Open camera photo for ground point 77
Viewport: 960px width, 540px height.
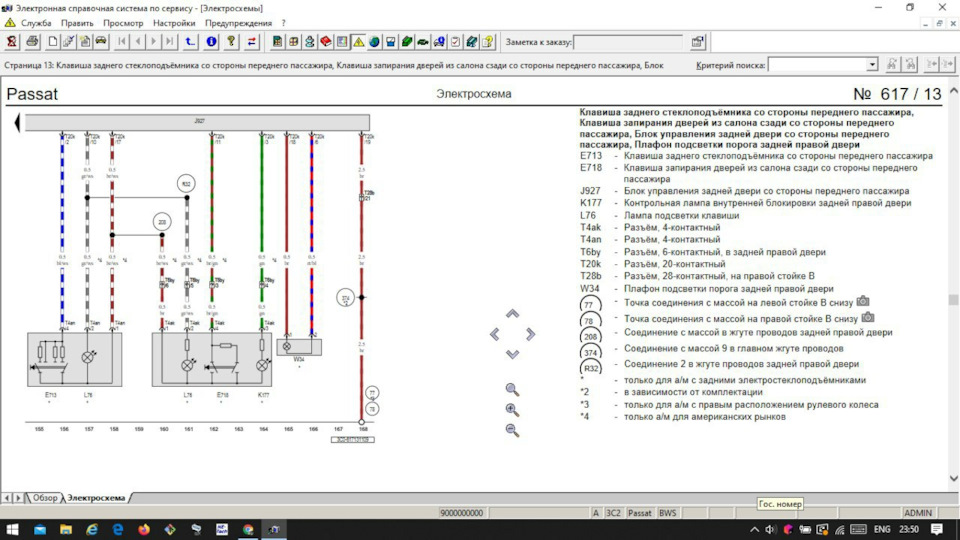coord(863,301)
